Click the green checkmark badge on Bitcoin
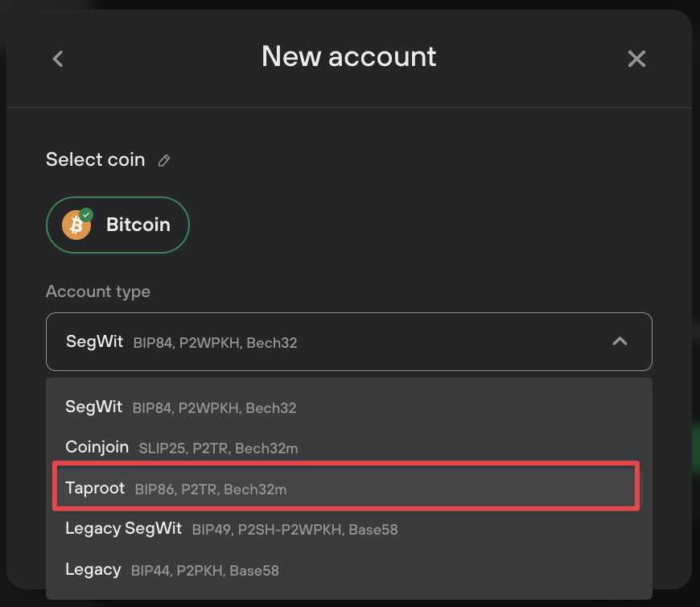 [86, 215]
